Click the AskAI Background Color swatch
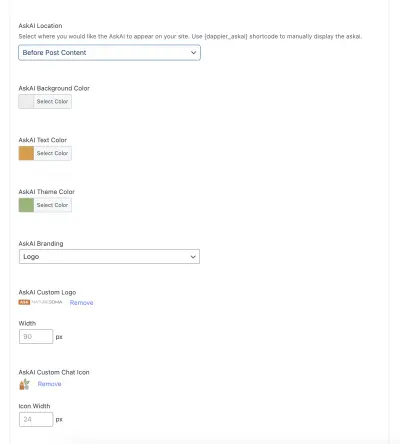 click(x=26, y=102)
